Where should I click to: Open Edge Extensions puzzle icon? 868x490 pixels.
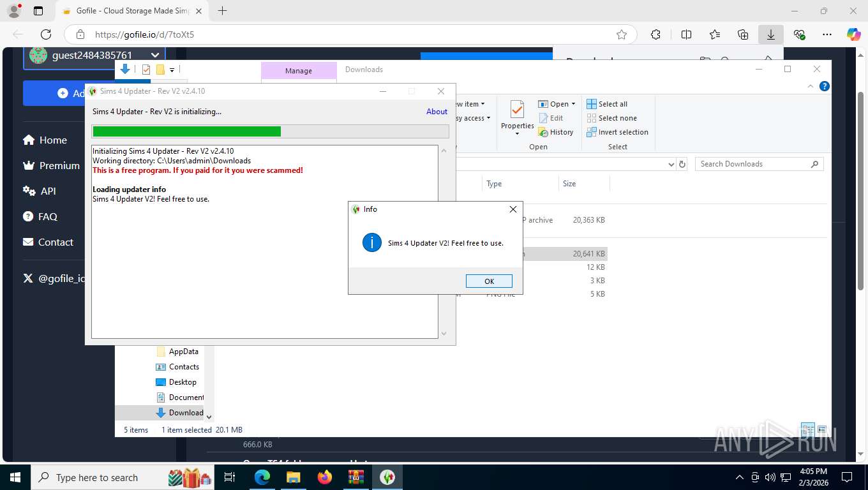[655, 34]
